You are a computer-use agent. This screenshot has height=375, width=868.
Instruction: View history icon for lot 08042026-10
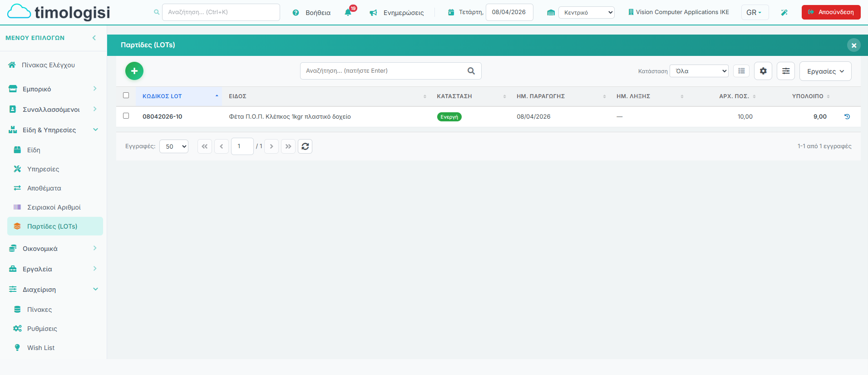coord(847,116)
